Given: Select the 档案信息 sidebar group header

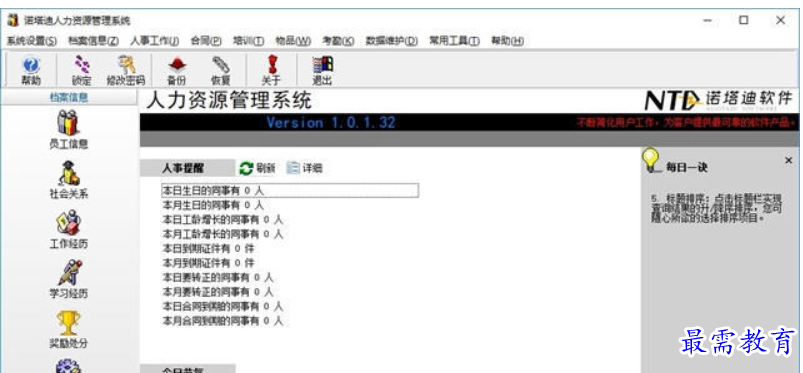Looking at the screenshot, I should 69,97.
